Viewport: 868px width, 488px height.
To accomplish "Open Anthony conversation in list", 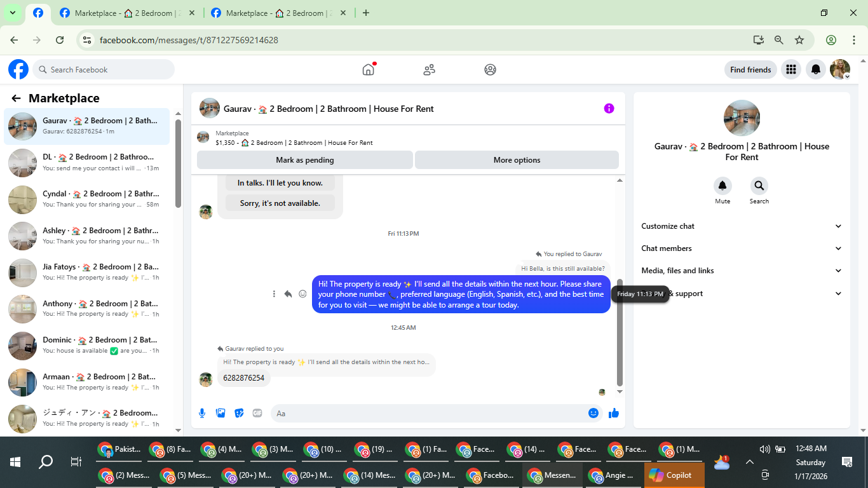I will click(x=87, y=309).
